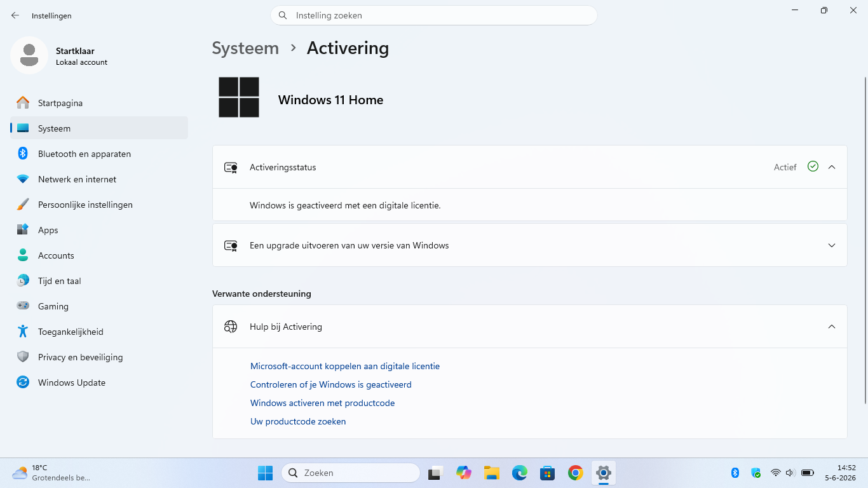
Task: Click the Bluetooth tray icon
Action: click(735, 473)
